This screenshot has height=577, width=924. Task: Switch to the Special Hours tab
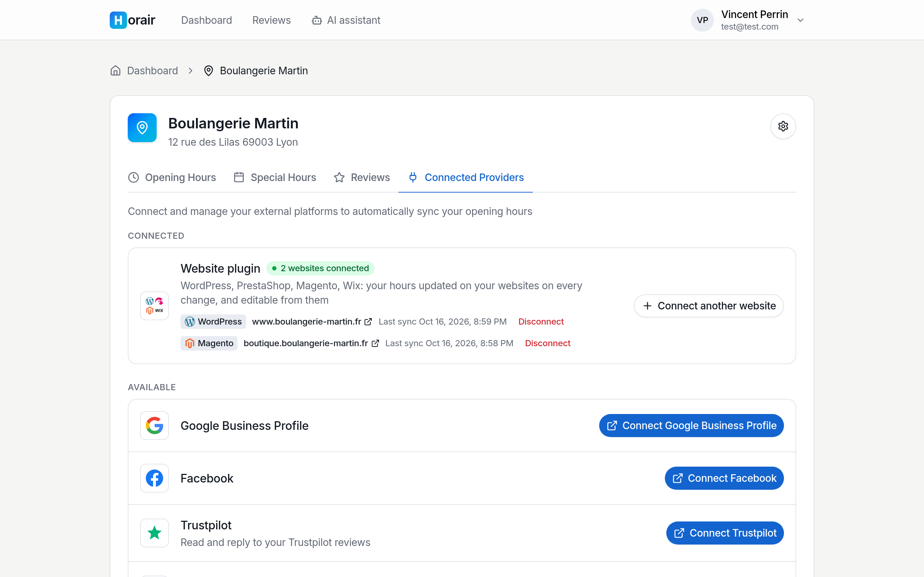[x=275, y=177]
